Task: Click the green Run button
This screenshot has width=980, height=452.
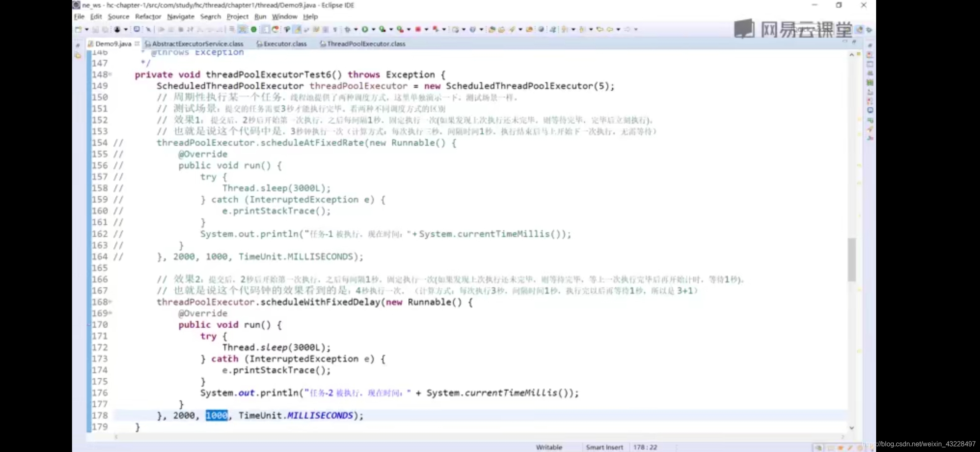Action: [365, 29]
